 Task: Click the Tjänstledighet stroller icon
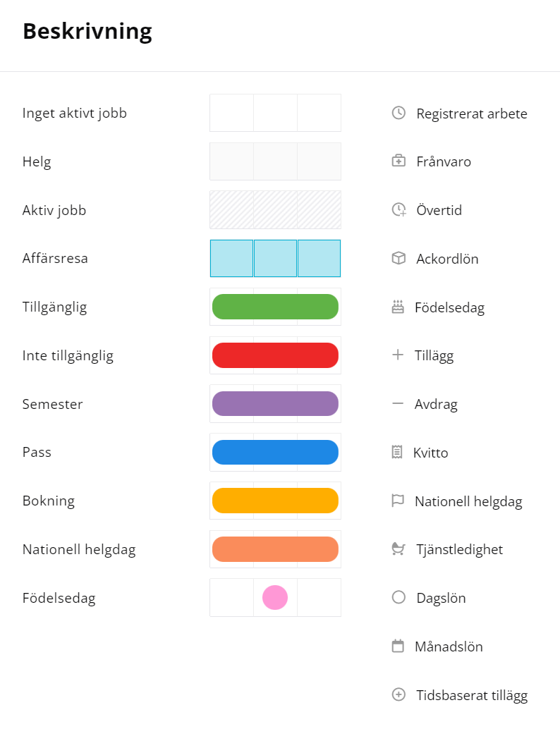[398, 549]
